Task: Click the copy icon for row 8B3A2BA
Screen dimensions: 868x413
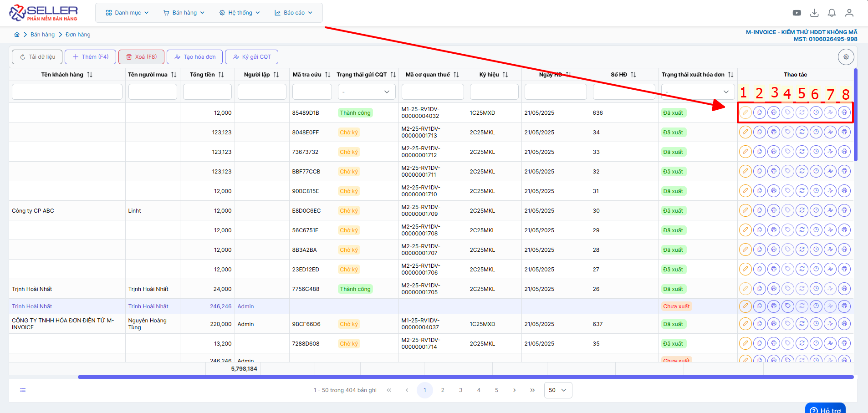Action: click(759, 250)
